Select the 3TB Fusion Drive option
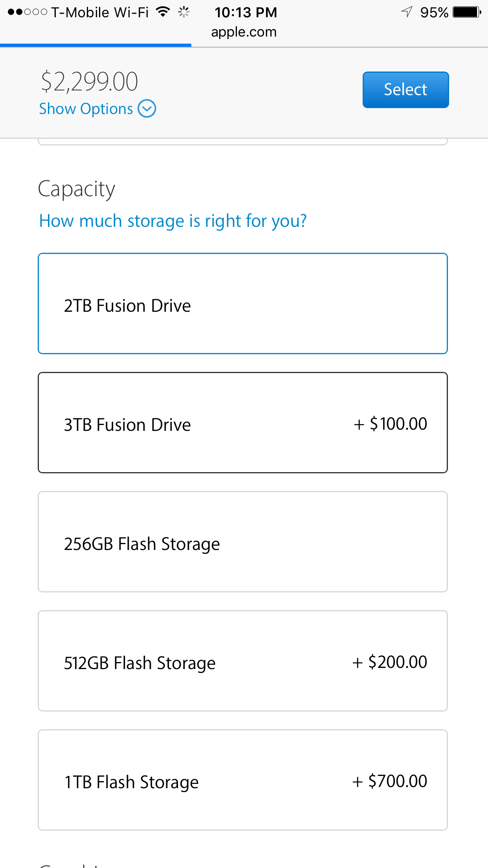This screenshot has height=868, width=488. [x=243, y=423]
